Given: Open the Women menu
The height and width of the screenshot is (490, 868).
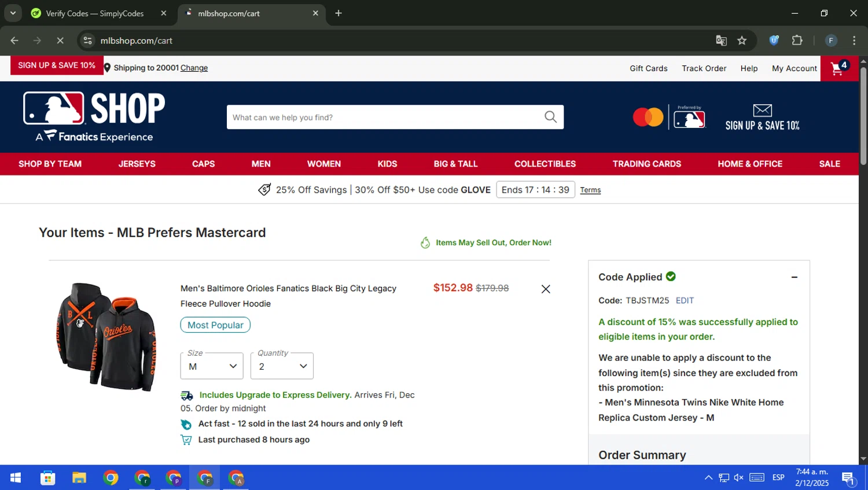Looking at the screenshot, I should click(x=324, y=164).
